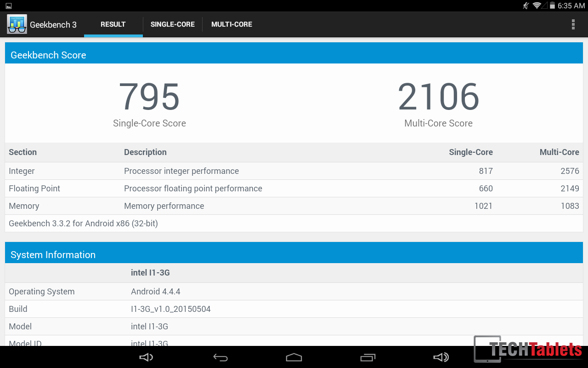Switch to the SINGLE-CORE tab
Viewport: 588px width, 368px height.
(173, 24)
